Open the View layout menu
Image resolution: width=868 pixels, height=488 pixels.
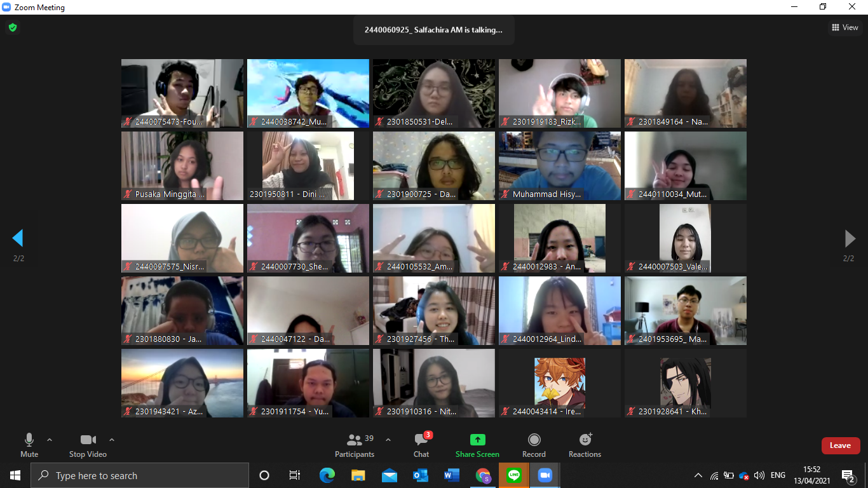click(845, 27)
